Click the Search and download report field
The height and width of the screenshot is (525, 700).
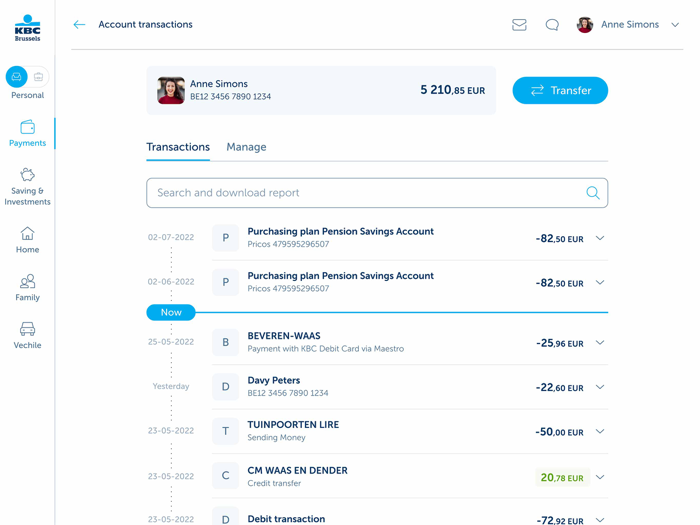[377, 193]
